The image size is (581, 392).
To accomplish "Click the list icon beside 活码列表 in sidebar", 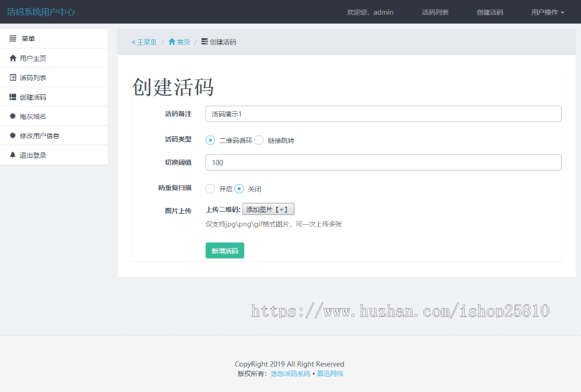I will (x=13, y=76).
